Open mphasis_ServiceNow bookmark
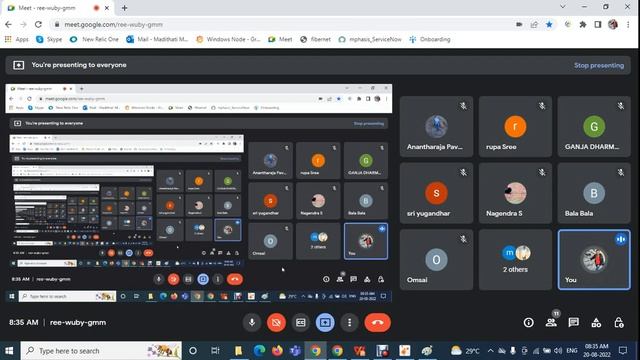This screenshot has width=640, height=360. [370, 39]
